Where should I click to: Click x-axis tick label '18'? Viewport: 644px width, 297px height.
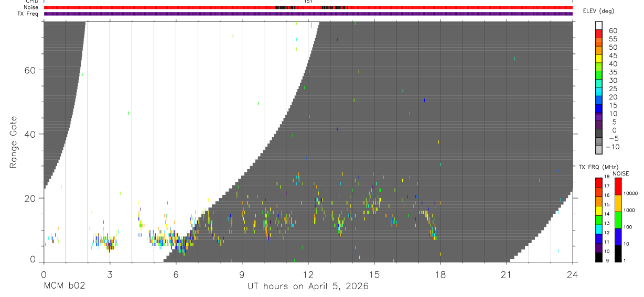[440, 274]
